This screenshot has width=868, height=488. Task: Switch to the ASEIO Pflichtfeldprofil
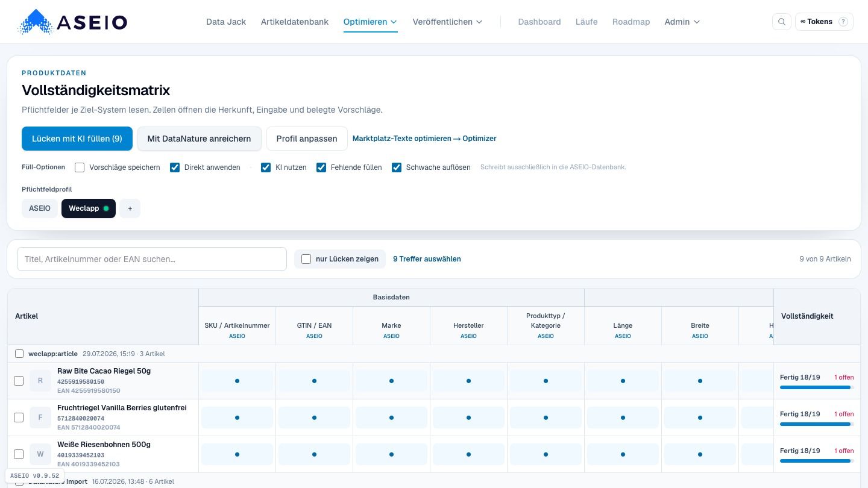point(40,208)
